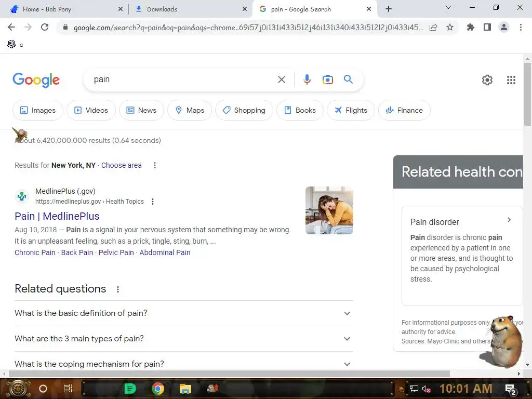Image resolution: width=532 pixels, height=399 pixels.
Task: Open the Chrome side panel
Action: coord(487,27)
